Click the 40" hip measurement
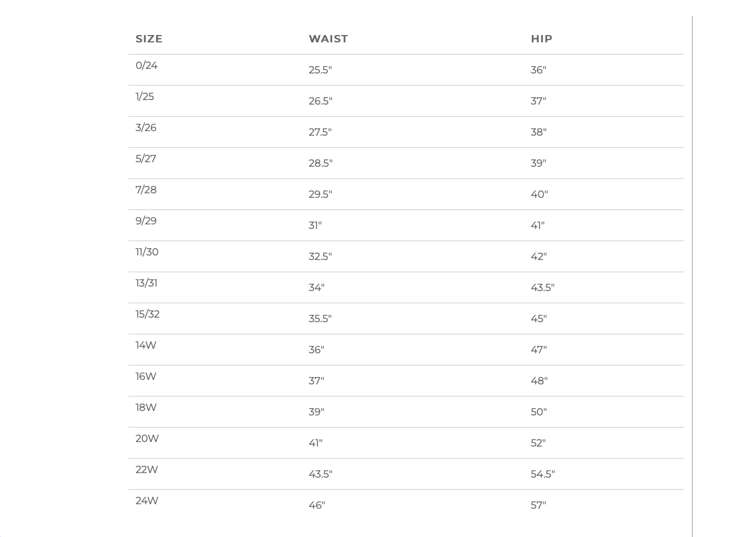Image resolution: width=756 pixels, height=537 pixels. [x=539, y=194]
